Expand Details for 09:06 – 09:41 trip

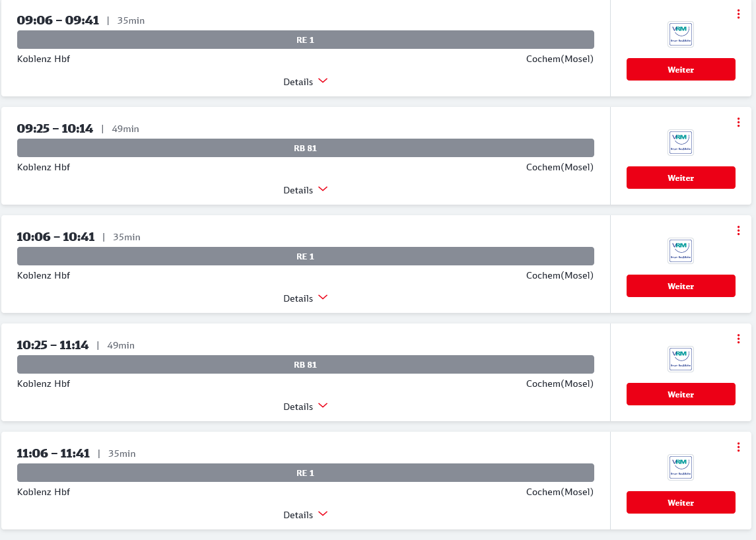[x=306, y=82]
